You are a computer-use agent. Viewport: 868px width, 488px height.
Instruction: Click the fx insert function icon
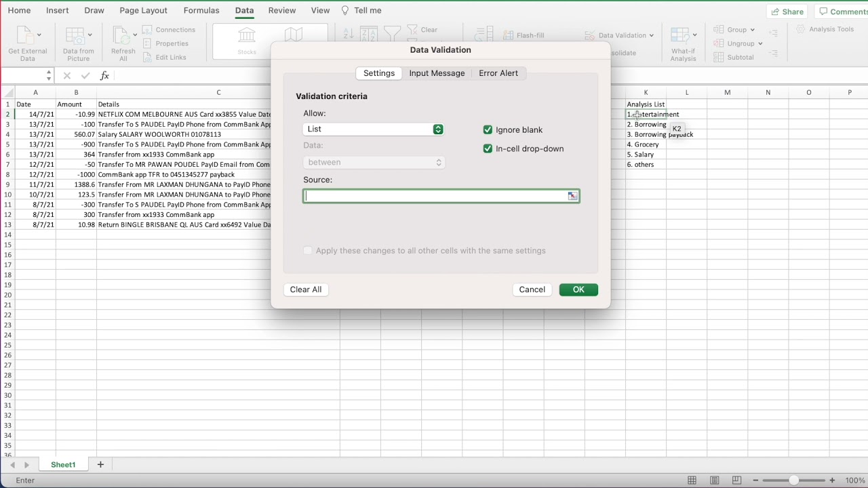coord(104,76)
